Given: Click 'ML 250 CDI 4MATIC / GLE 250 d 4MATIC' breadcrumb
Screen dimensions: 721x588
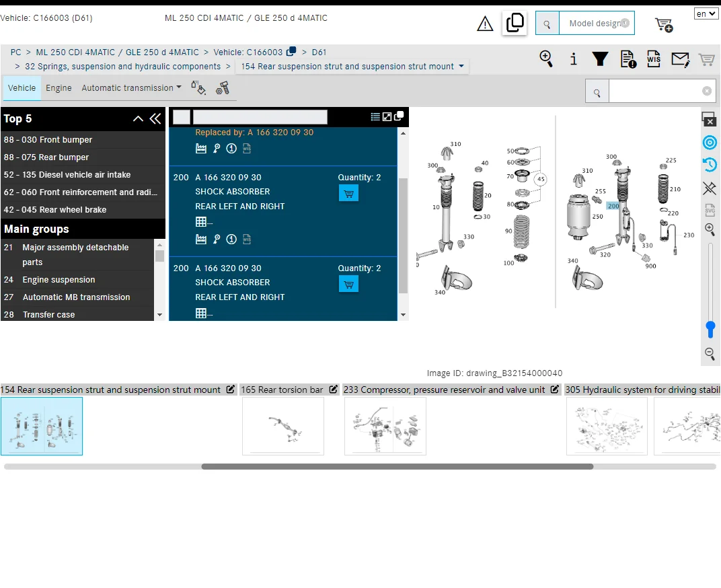Looking at the screenshot, I should (x=117, y=52).
